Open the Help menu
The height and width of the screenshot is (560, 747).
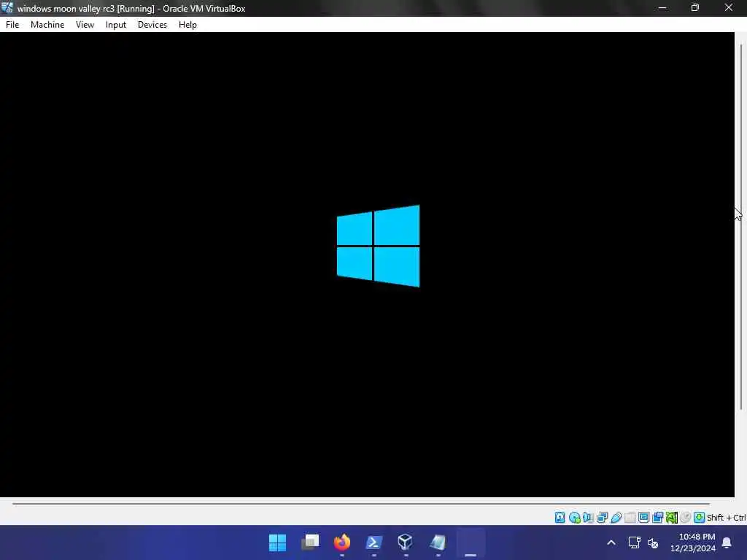click(187, 25)
